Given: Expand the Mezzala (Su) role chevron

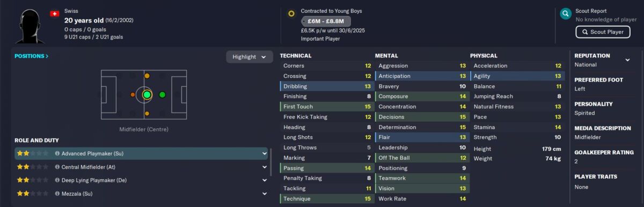Looking at the screenshot, I should 264,194.
